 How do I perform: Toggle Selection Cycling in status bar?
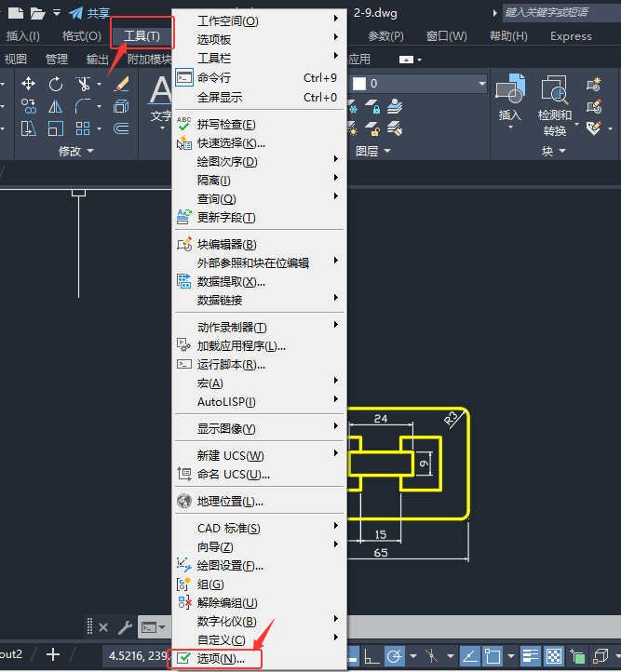577,655
